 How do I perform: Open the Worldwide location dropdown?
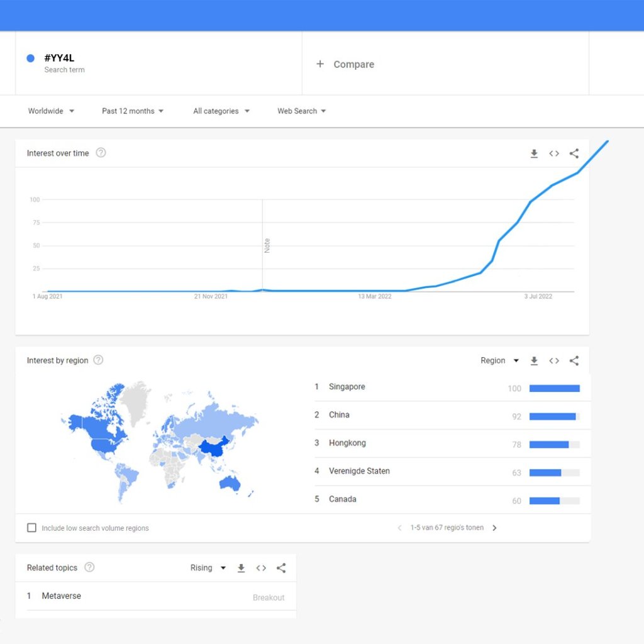[51, 111]
